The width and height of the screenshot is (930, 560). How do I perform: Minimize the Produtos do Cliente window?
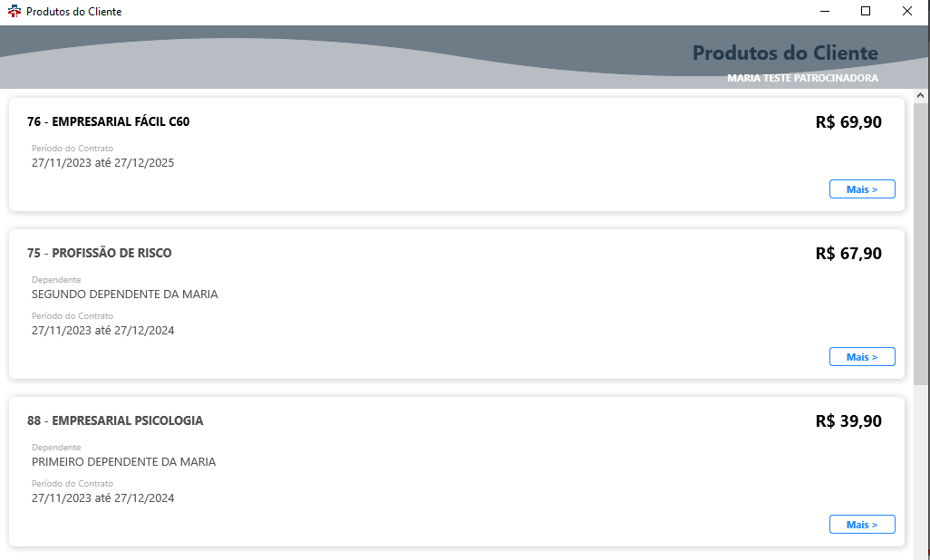coord(825,11)
